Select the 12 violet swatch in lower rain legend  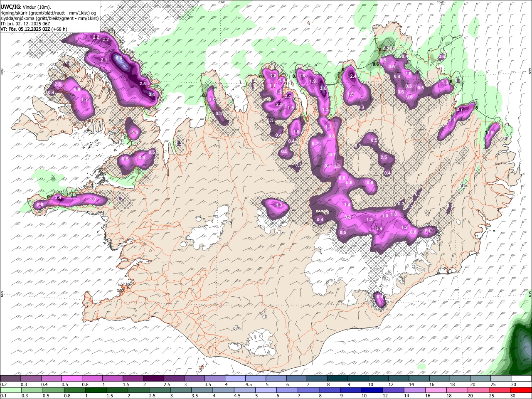point(393,390)
